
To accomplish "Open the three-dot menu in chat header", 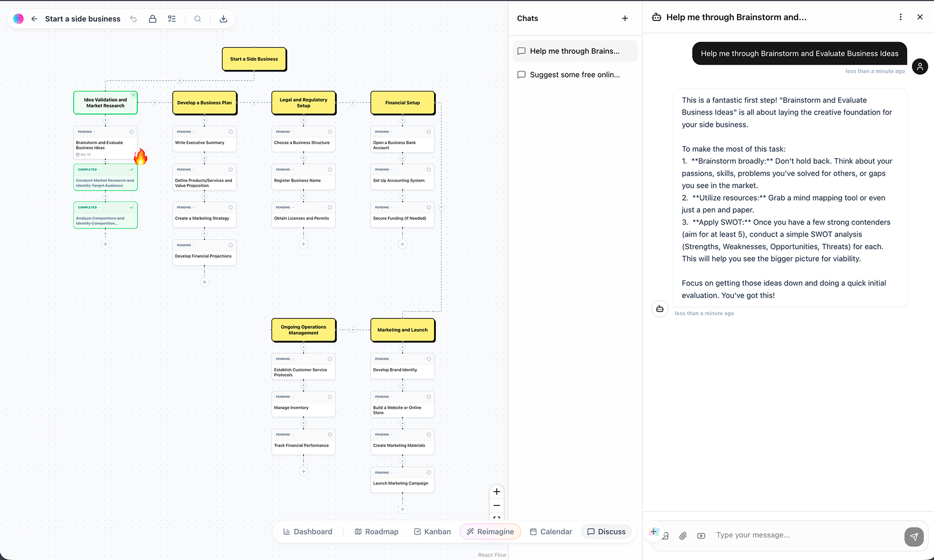I will click(900, 17).
